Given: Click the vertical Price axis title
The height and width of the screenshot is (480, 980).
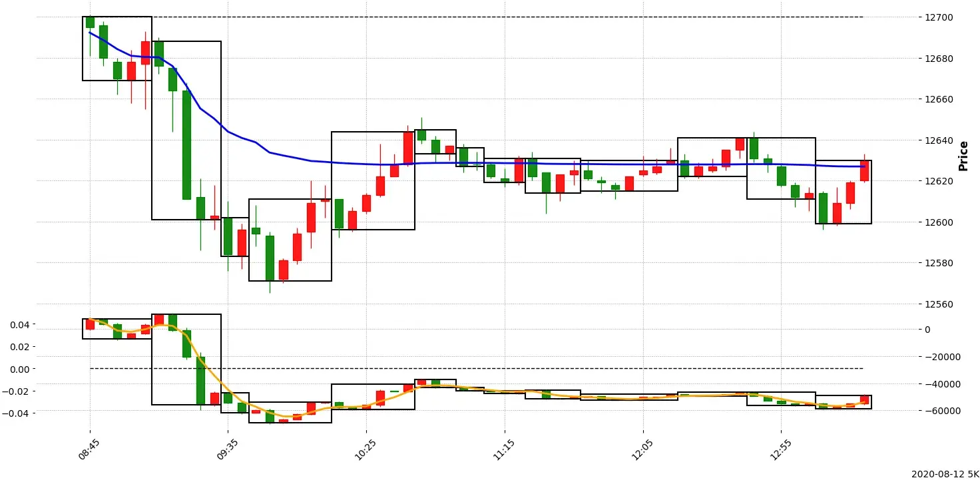Looking at the screenshot, I should click(x=963, y=155).
